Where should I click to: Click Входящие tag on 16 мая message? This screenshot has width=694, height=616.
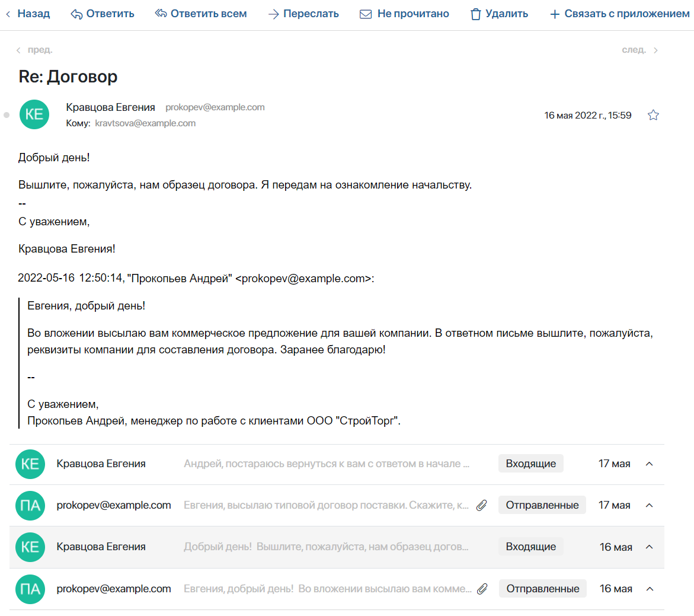(x=530, y=547)
